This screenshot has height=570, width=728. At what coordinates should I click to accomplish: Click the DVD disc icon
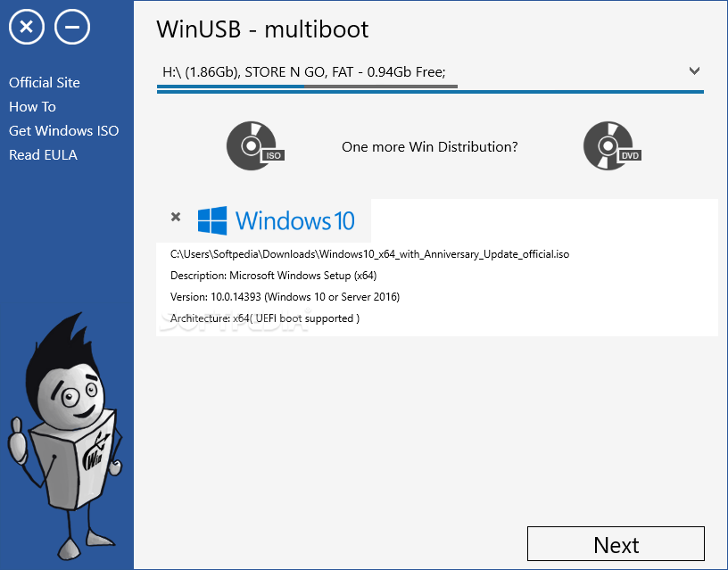[x=611, y=146]
